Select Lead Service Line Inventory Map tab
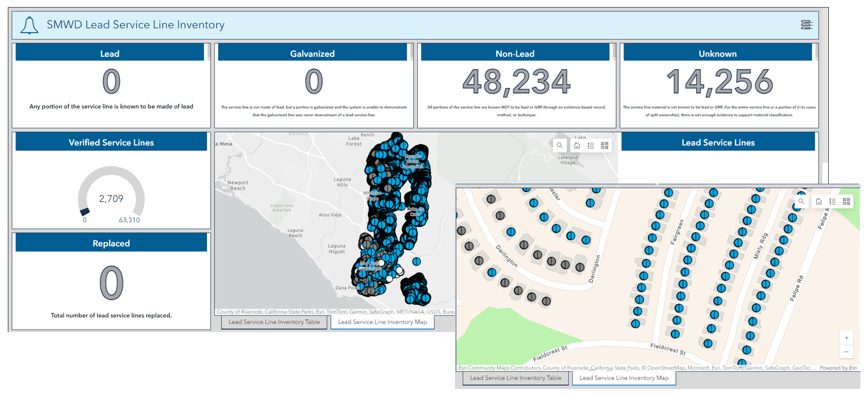The width and height of the screenshot is (868, 396). [382, 322]
